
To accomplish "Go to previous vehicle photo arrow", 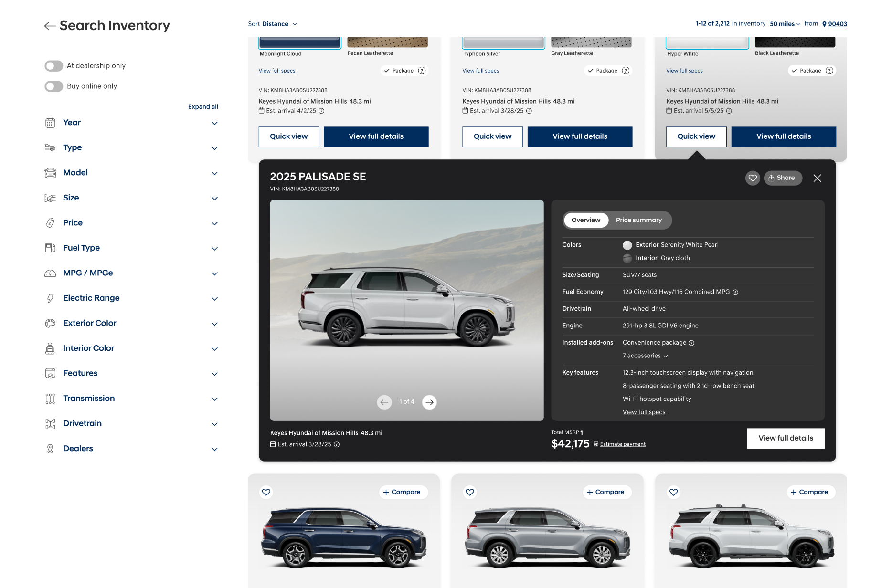I will pyautogui.click(x=384, y=402).
